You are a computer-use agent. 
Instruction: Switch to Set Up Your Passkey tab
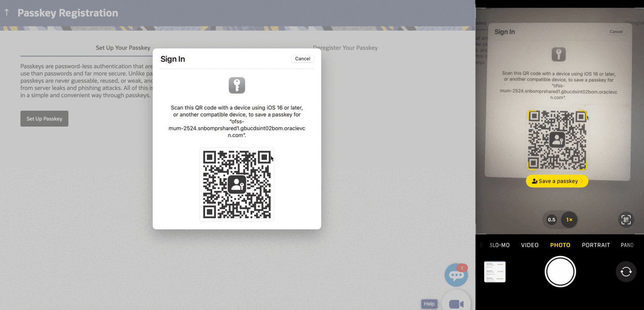pos(123,48)
